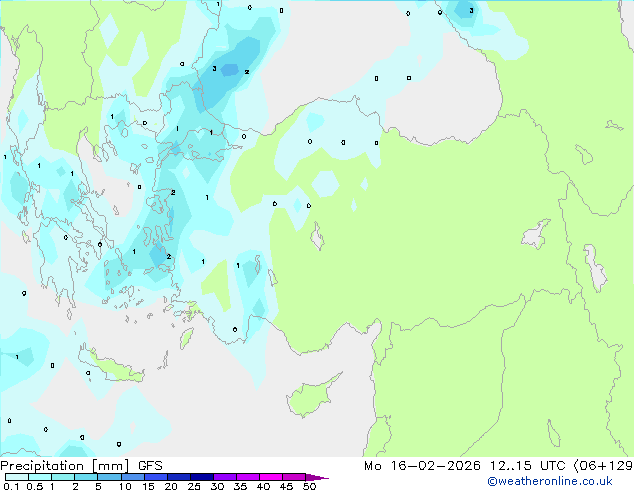
Task: Click the magenta swatch between 35 and 40
Action: (247, 477)
